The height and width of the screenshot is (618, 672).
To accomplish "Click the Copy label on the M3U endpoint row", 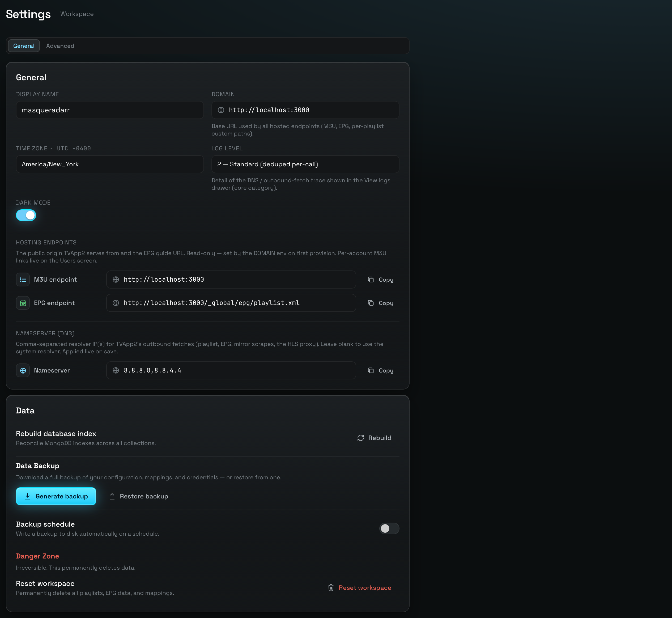I will pyautogui.click(x=386, y=280).
